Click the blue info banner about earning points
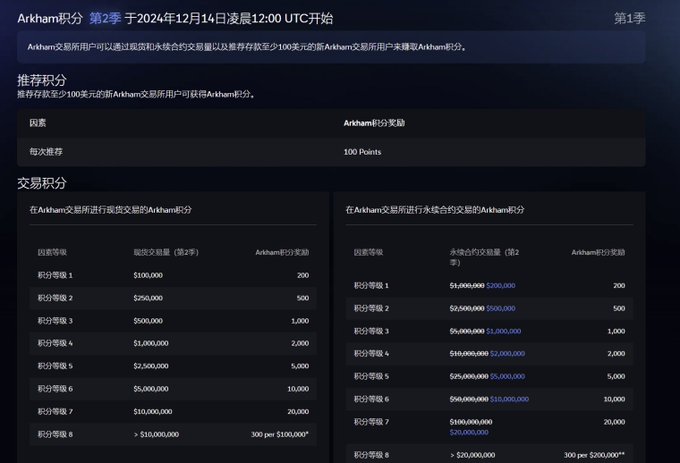Image resolution: width=680 pixels, height=463 pixels. tap(331, 46)
